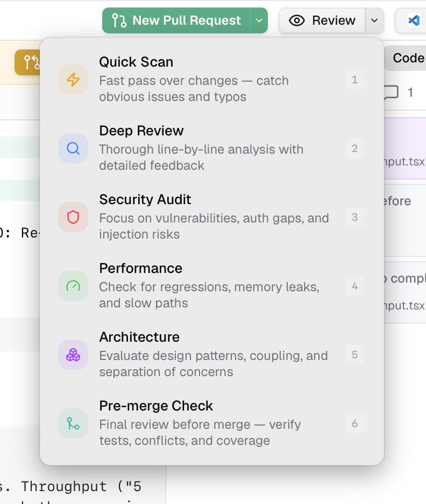Expand the New Pull Request dropdown arrow
This screenshot has height=504, width=426.
pyautogui.click(x=259, y=20)
